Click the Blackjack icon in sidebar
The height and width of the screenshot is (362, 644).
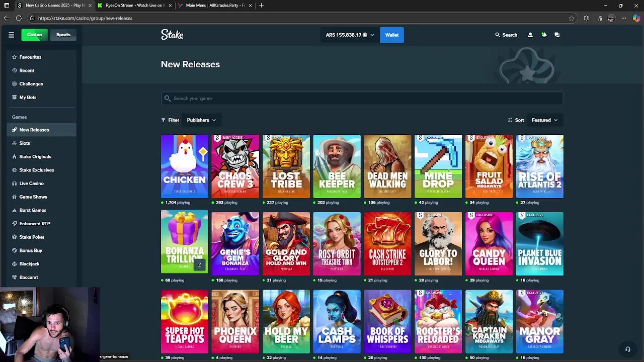click(15, 264)
